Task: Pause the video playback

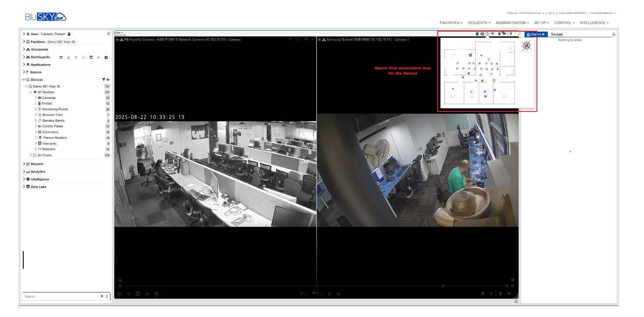Action: pos(329,294)
